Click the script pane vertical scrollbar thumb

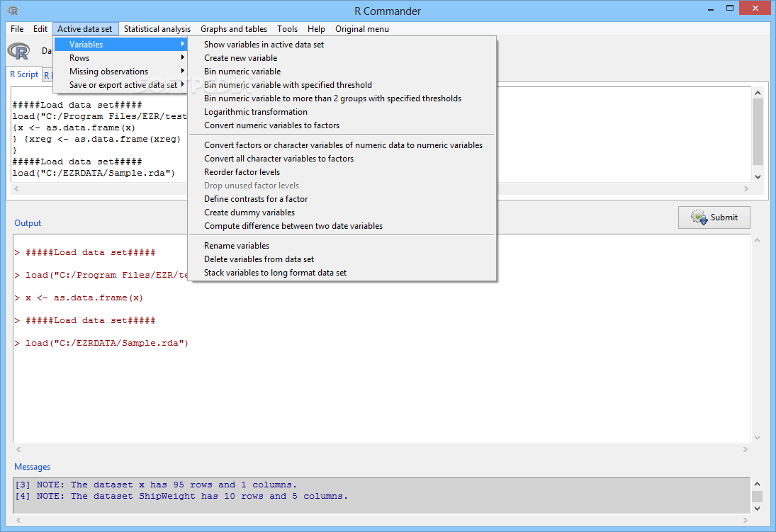757,131
